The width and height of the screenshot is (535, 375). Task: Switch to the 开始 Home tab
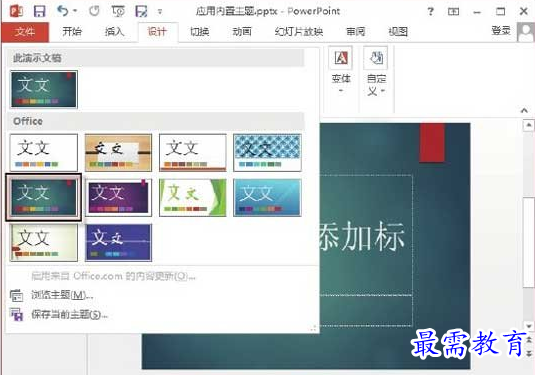point(72,32)
